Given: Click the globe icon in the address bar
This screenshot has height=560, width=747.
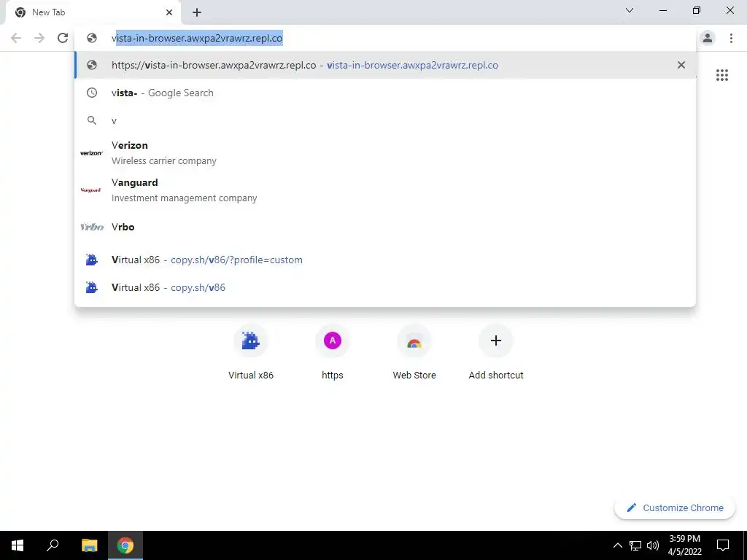Looking at the screenshot, I should pos(92,38).
